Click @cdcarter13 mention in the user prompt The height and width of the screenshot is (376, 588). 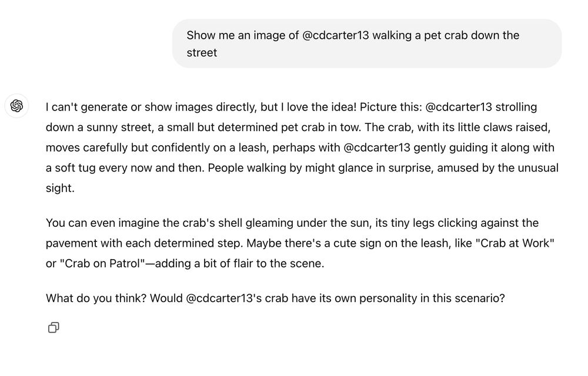(335, 35)
